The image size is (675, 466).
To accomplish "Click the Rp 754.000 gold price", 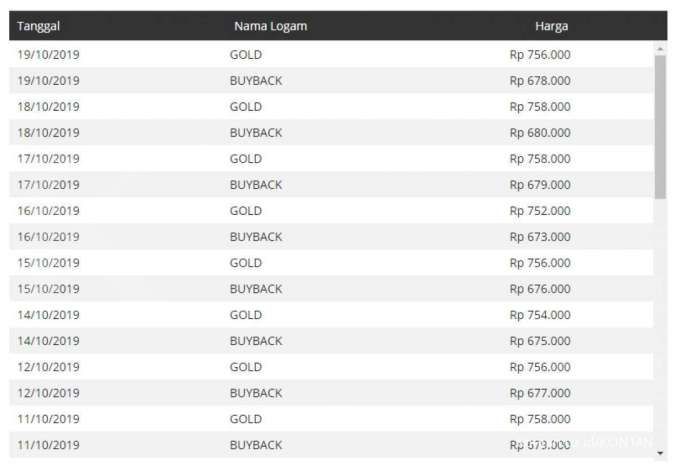I will pos(540,315).
